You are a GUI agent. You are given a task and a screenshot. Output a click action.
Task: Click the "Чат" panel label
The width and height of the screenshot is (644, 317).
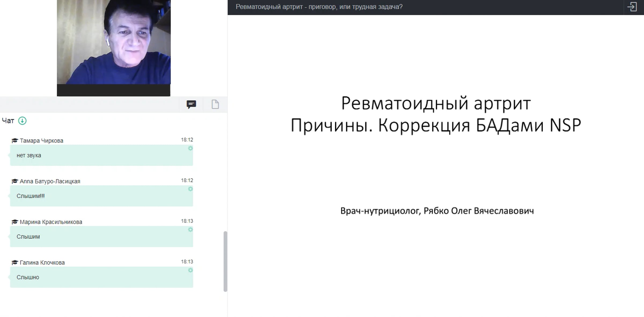pos(8,121)
